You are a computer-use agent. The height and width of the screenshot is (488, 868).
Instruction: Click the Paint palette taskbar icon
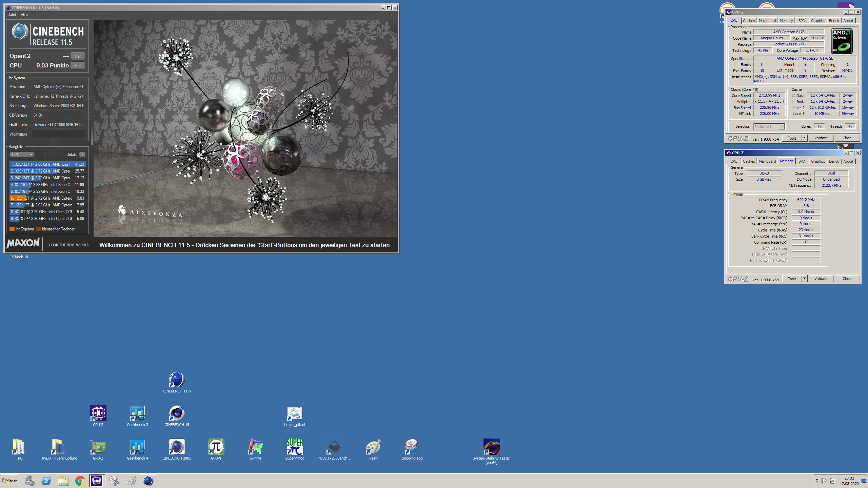131,481
